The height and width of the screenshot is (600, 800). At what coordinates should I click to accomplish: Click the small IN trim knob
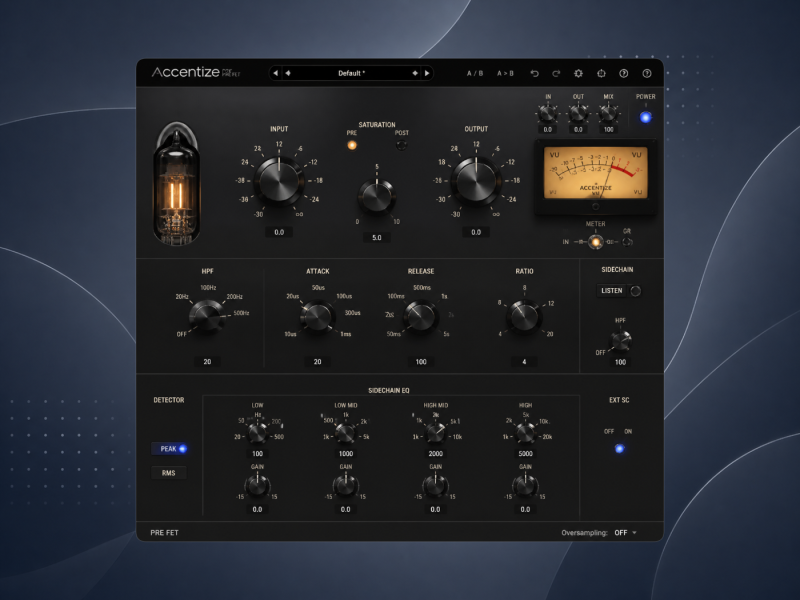tap(547, 113)
